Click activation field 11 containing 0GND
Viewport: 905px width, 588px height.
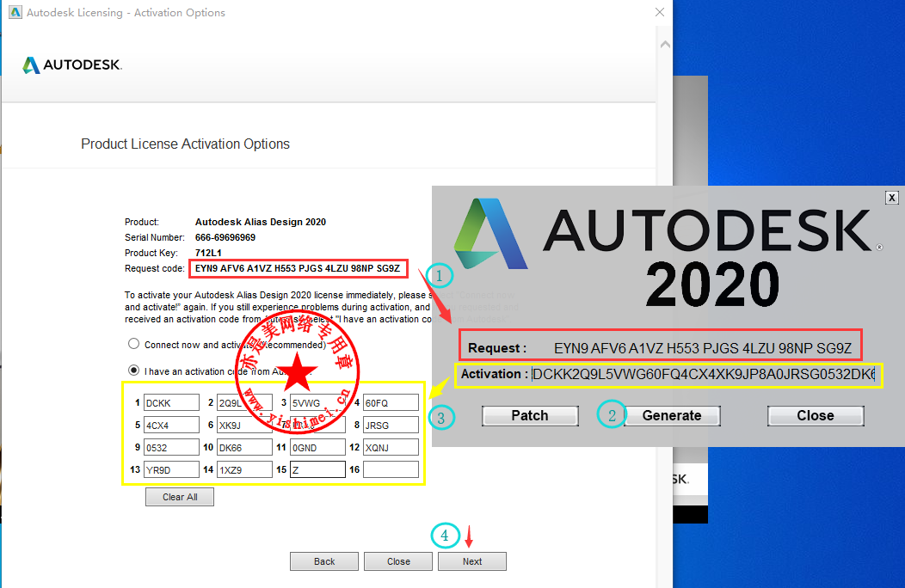pyautogui.click(x=317, y=447)
